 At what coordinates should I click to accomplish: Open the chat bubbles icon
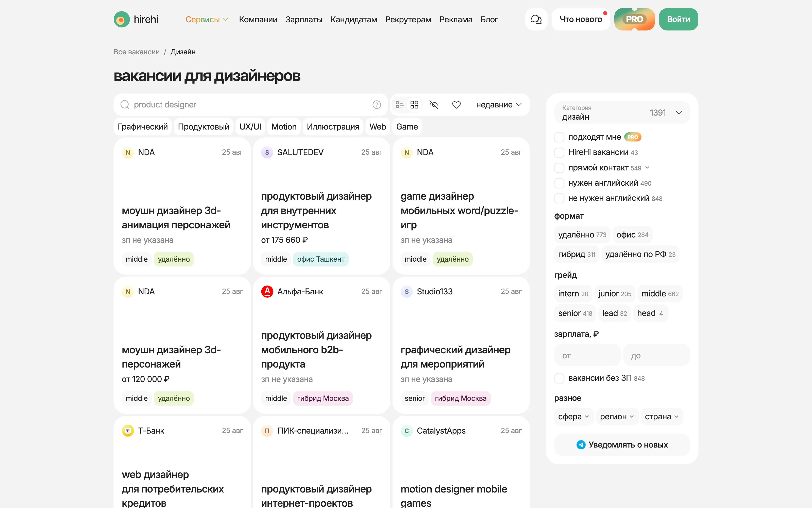536,20
